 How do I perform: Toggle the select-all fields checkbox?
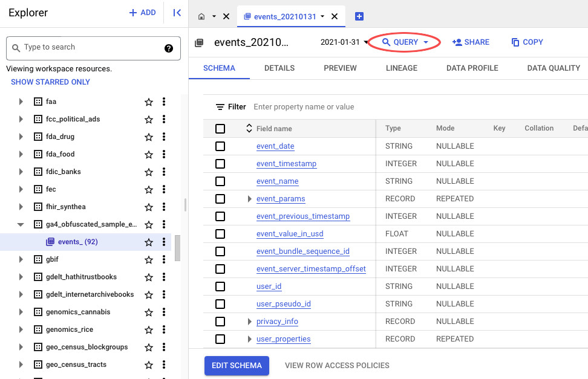click(220, 129)
